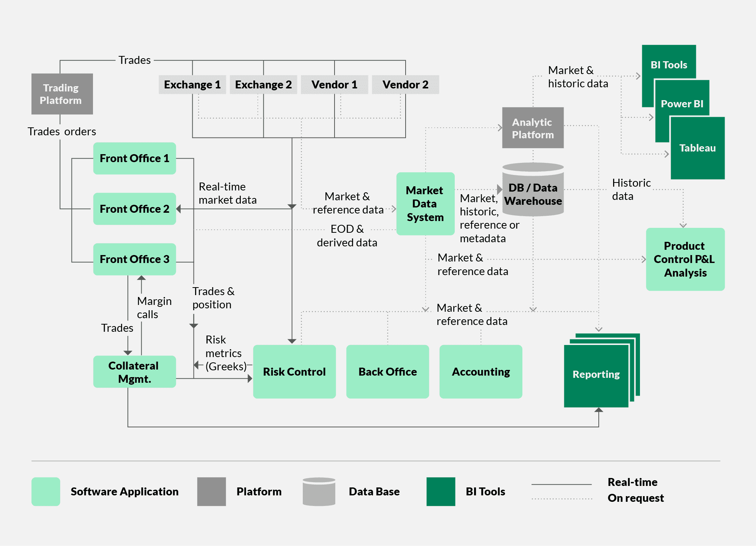
Task: Click the Market Data System box
Action: pyautogui.click(x=425, y=204)
